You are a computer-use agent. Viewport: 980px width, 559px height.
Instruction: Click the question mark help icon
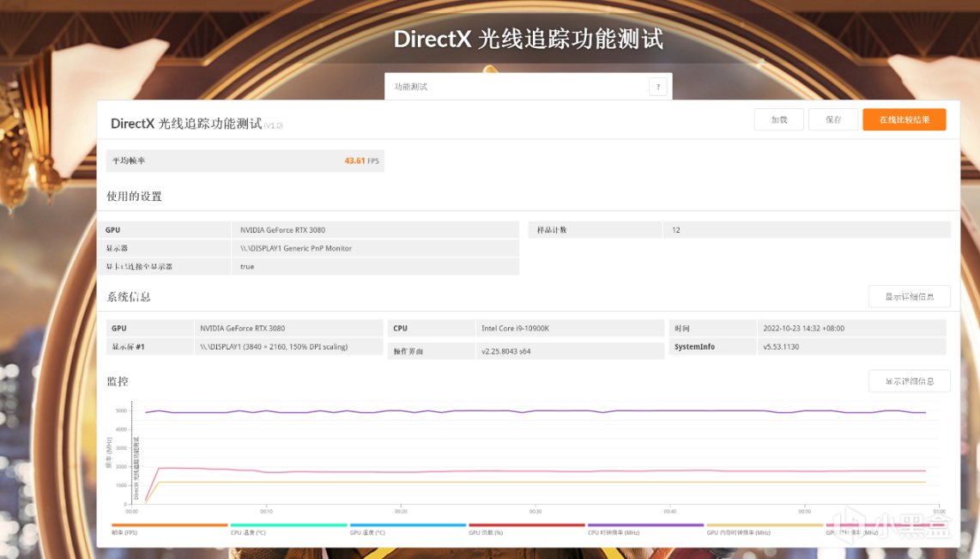pyautogui.click(x=657, y=87)
